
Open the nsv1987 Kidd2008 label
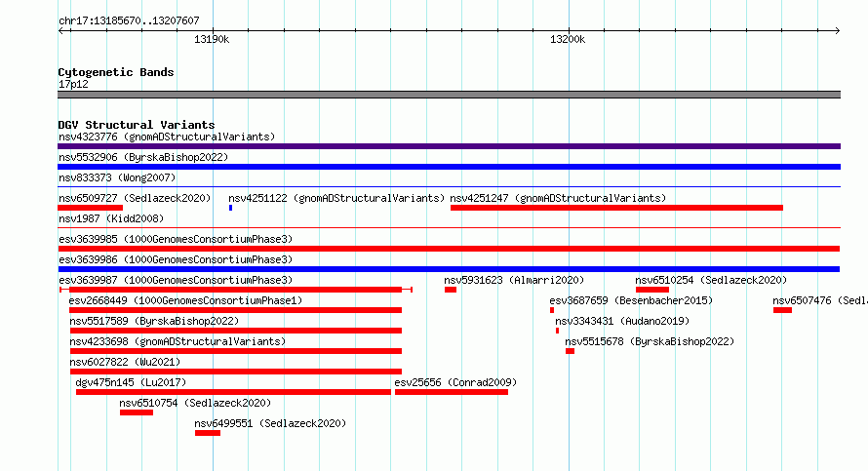click(111, 218)
